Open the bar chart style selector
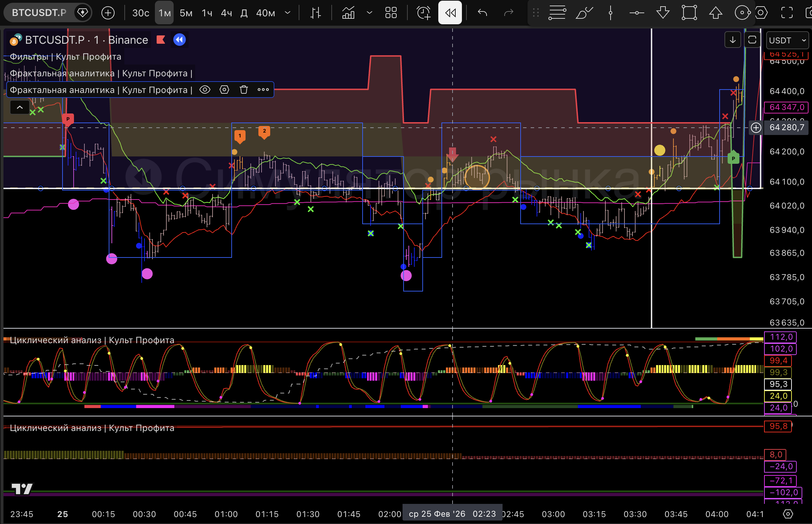 coord(315,13)
